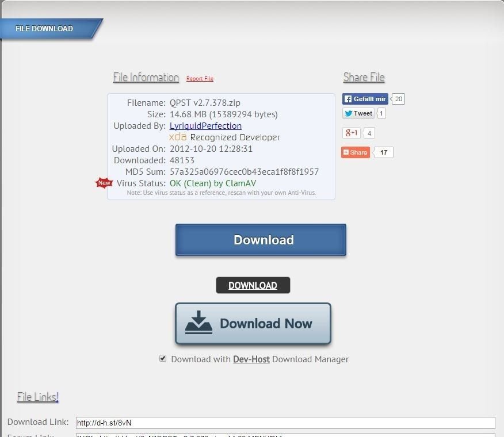The width and height of the screenshot is (504, 437).
Task: Click the file size 14.68 MB text
Action: point(224,114)
